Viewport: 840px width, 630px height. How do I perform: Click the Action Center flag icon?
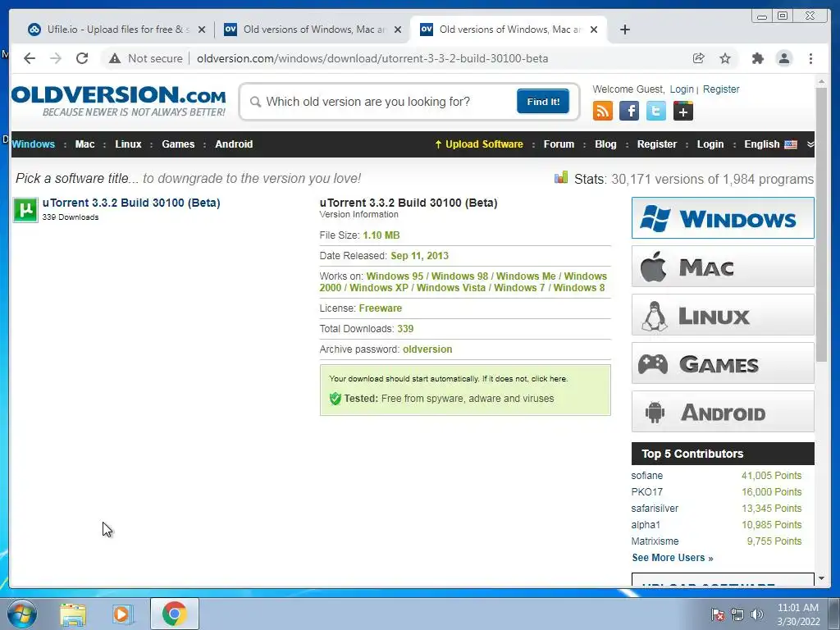[x=717, y=614]
